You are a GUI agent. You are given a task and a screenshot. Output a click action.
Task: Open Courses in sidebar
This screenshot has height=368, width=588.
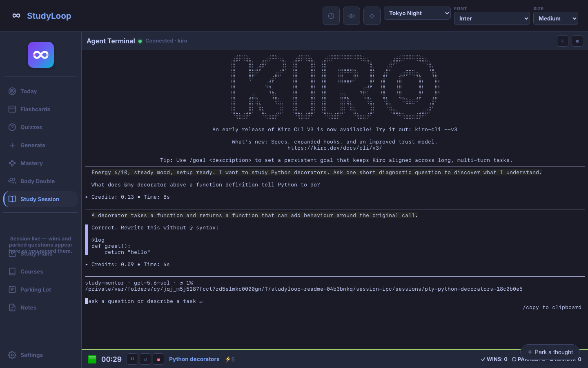pyautogui.click(x=40, y=272)
